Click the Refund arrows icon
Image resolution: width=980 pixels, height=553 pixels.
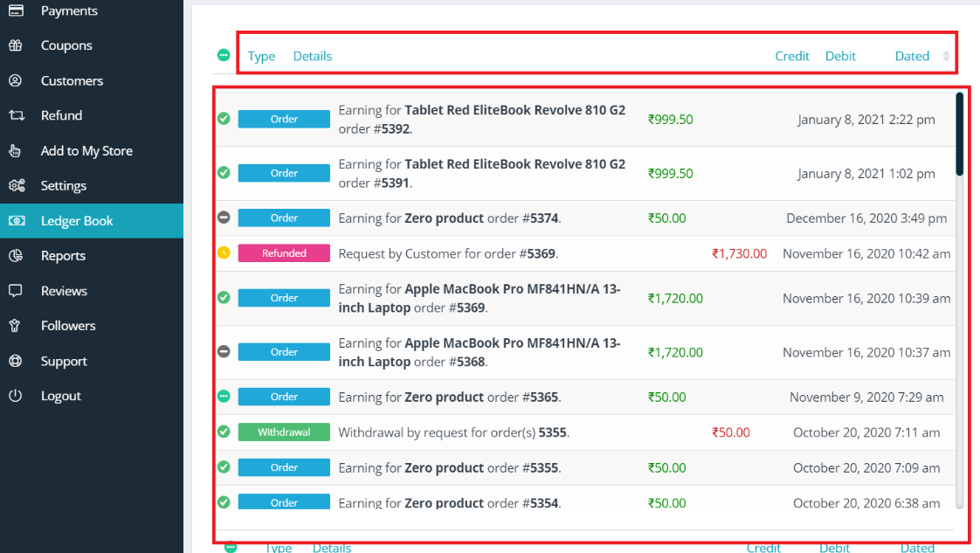(x=17, y=115)
